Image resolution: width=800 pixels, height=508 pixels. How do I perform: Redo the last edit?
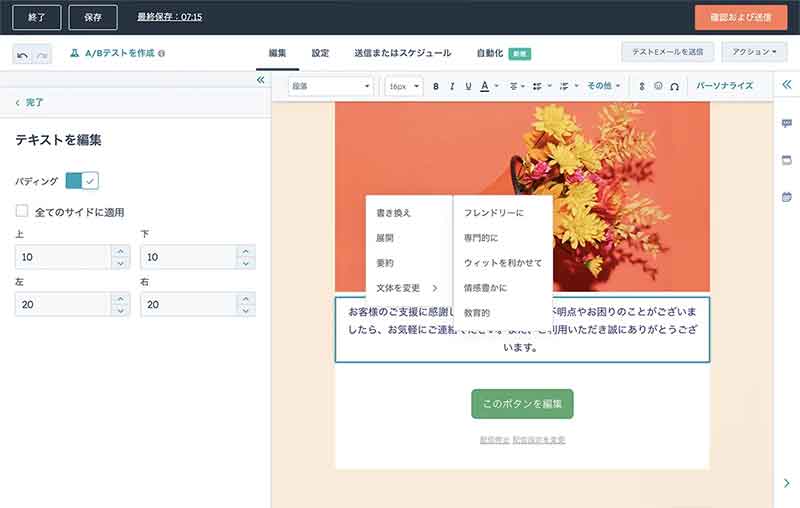click(x=42, y=55)
